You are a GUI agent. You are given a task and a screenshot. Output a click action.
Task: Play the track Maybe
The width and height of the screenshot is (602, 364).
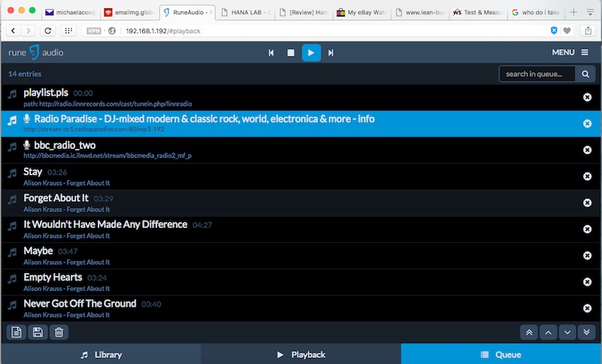pyautogui.click(x=301, y=256)
